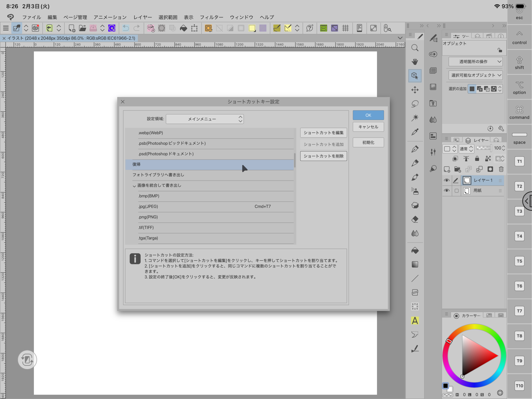This screenshot has height=399, width=532.
Task: Select the Magnifier zoom tool
Action: (415, 48)
